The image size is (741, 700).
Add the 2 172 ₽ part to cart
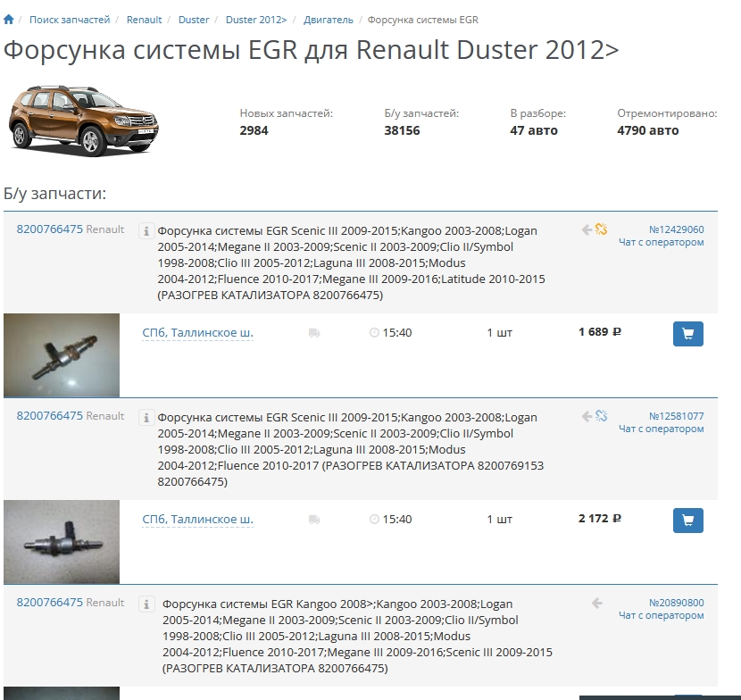pyautogui.click(x=688, y=521)
